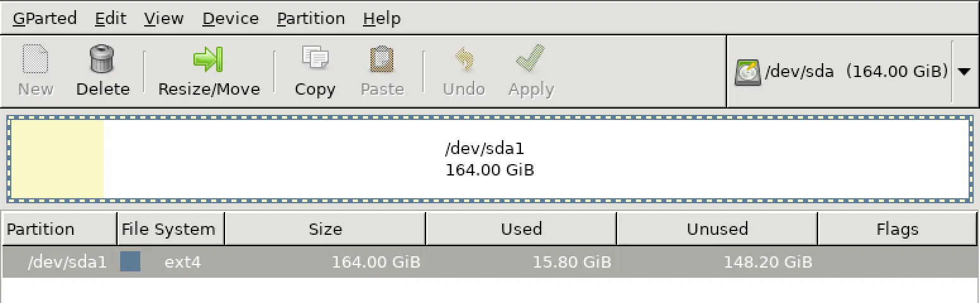Click the Copy partition icon
This screenshot has width=980, height=303.
point(315,60)
